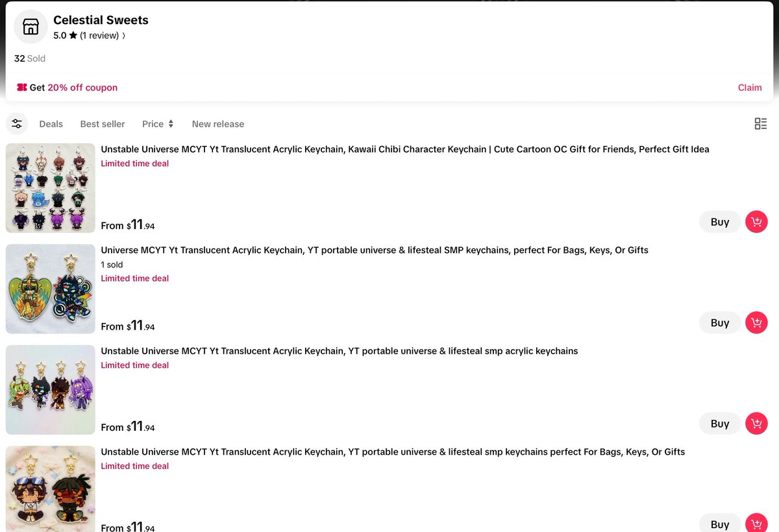This screenshot has height=532, width=779.
Task: Open the 'keychains perfect For Bags' title
Action: tap(393, 452)
